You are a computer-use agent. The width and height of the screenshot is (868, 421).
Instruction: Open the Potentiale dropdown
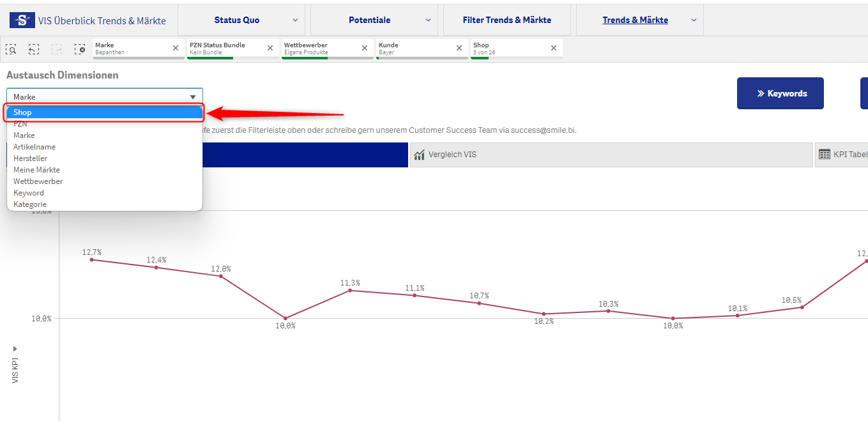tap(428, 20)
